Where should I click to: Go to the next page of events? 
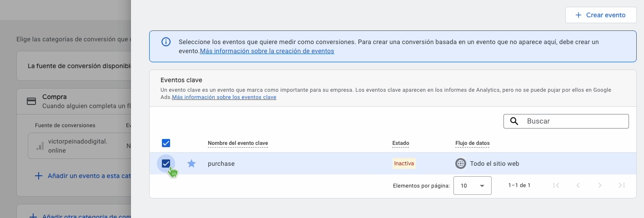pyautogui.click(x=600, y=185)
